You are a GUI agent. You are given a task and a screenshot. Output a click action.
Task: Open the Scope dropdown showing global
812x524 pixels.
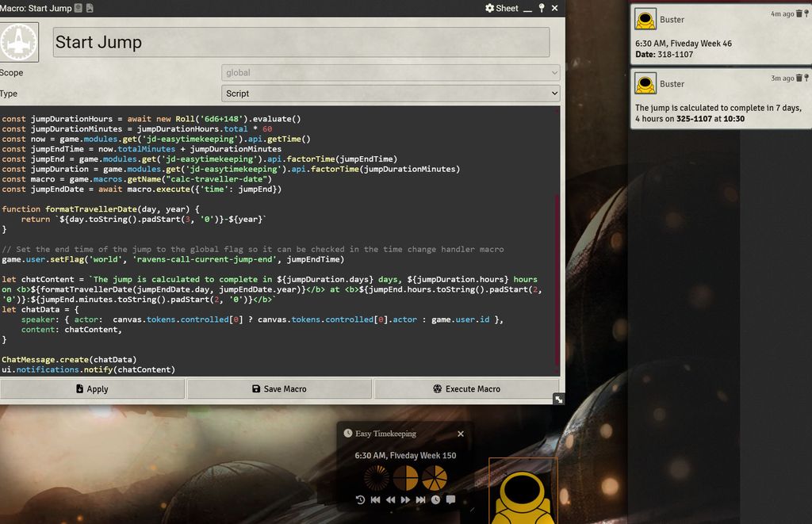click(x=392, y=73)
